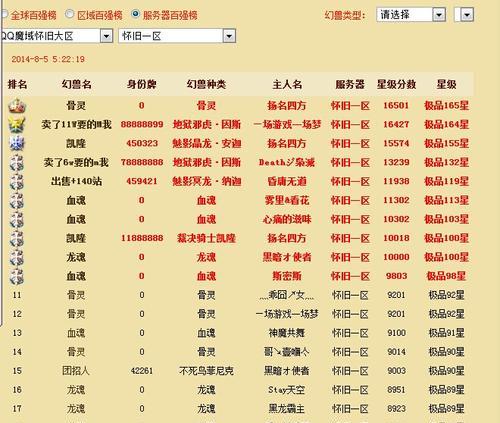Click the rank icon beside 卖了6w要的m我
Image resolution: width=500 pixels, height=423 pixels.
[17, 163]
